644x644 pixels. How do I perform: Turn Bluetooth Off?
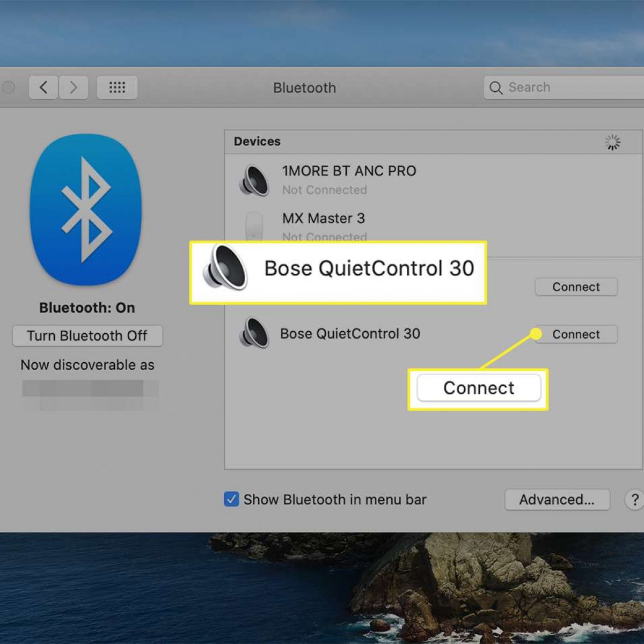[87, 336]
